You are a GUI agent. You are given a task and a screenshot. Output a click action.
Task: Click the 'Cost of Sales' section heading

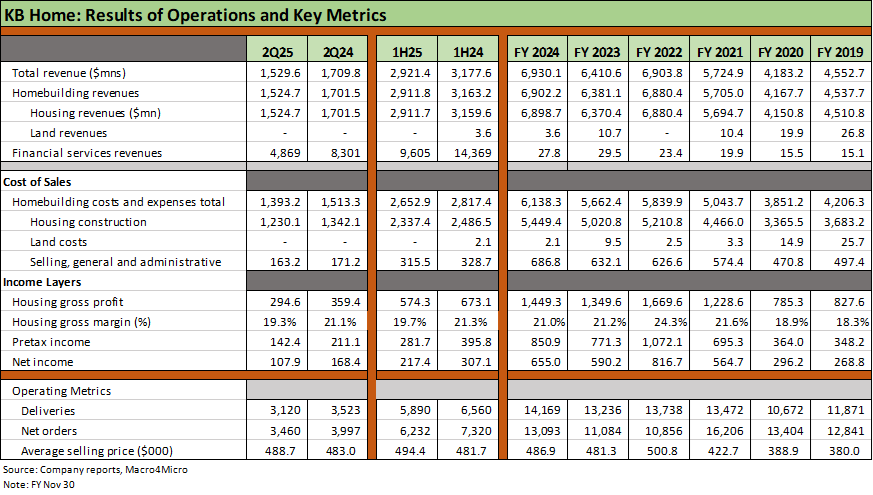click(x=37, y=182)
